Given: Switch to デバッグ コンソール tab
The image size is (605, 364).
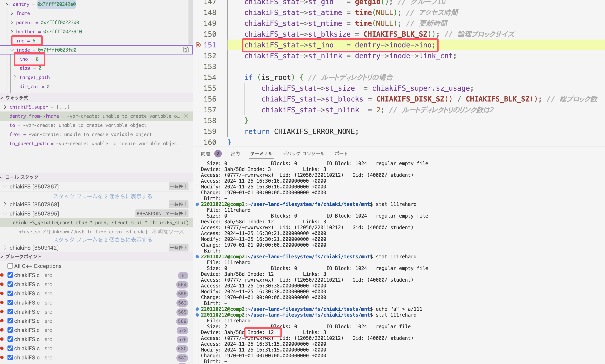Looking at the screenshot, I should coord(304,154).
